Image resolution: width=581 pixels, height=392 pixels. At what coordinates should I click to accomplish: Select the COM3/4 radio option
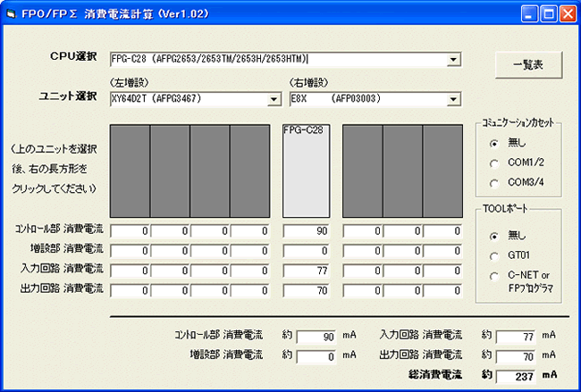pos(493,183)
